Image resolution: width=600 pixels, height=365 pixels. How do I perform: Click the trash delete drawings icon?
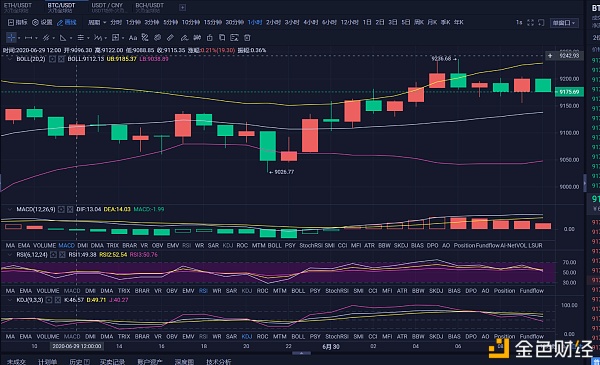(x=247, y=38)
